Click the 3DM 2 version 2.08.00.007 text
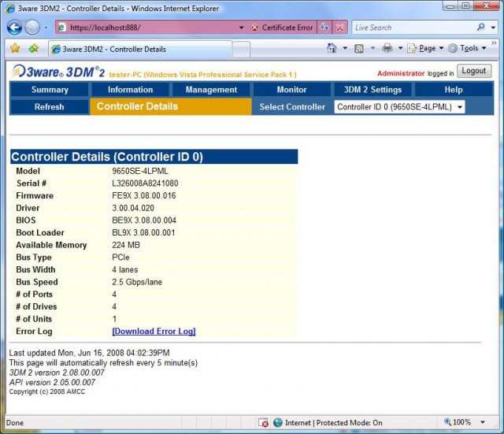This screenshot has width=504, height=434. (57, 373)
